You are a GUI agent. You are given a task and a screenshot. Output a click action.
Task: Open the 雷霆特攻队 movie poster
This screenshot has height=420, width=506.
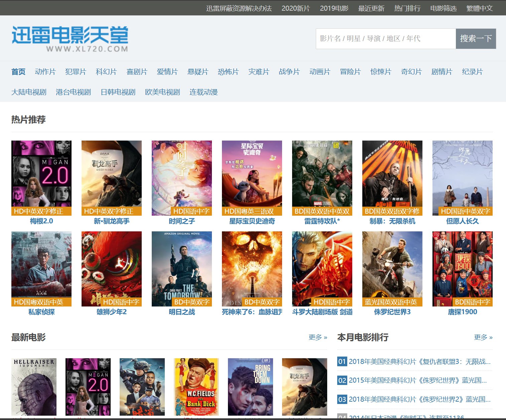click(322, 178)
